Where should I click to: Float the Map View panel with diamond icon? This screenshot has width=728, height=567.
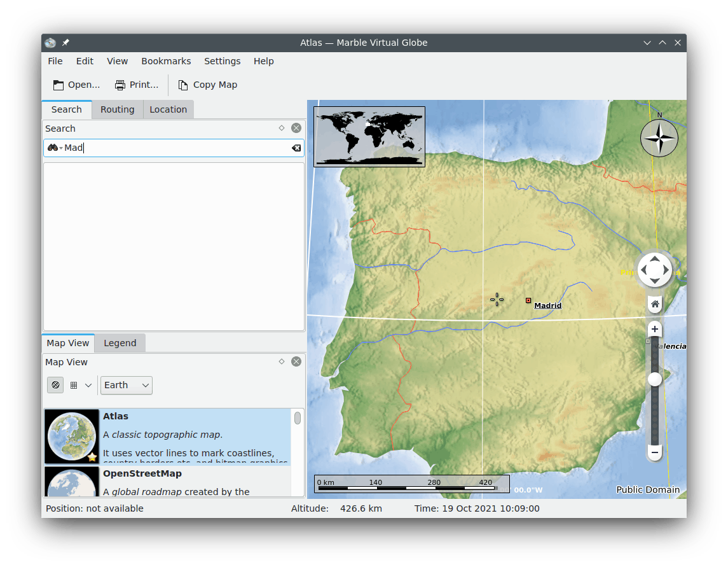(x=282, y=361)
